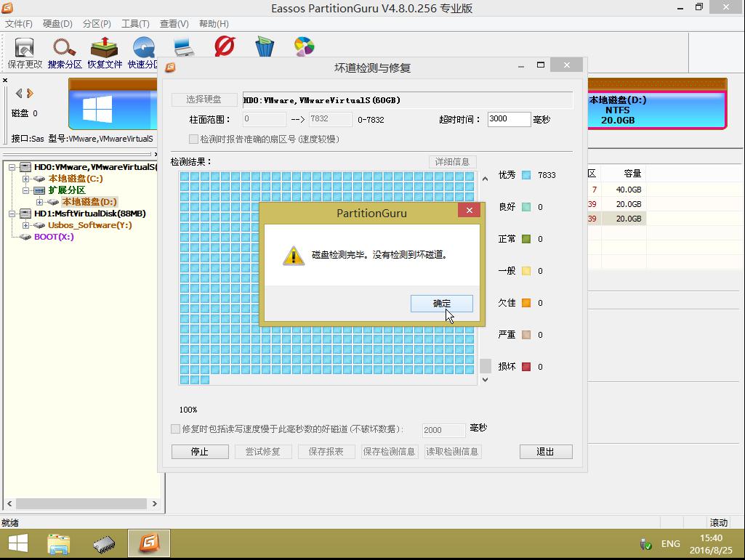Viewport: 745px width, 560px height.
Task: Expand the Usbos_Software(Y:) node
Action: point(26,225)
